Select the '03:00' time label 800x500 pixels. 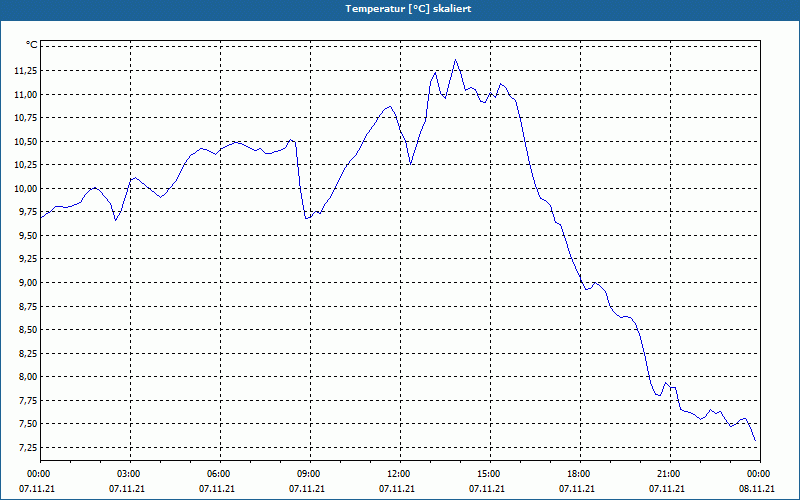point(128,474)
